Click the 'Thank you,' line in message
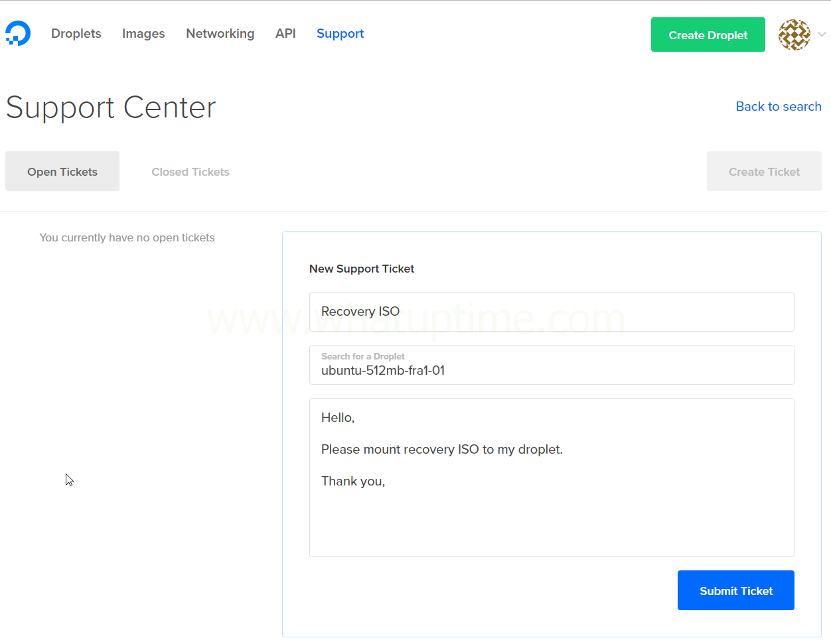831x644 pixels. point(353,482)
